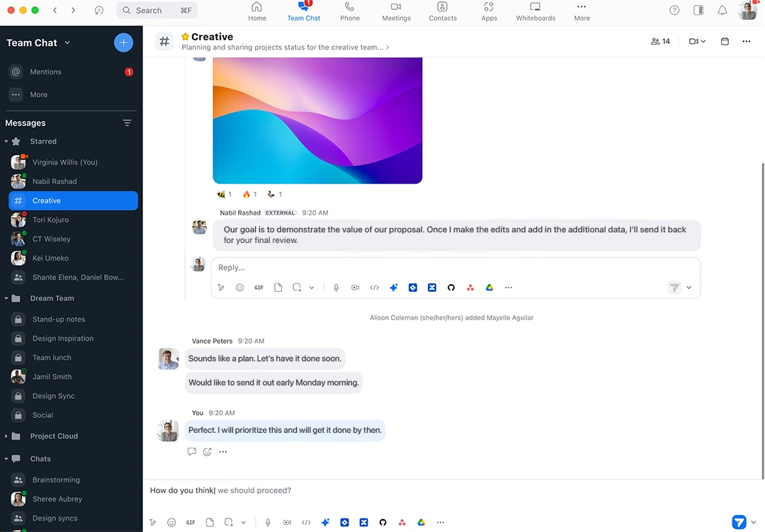Toggle the message filter in the sidebar
The image size is (765, 532).
click(127, 123)
